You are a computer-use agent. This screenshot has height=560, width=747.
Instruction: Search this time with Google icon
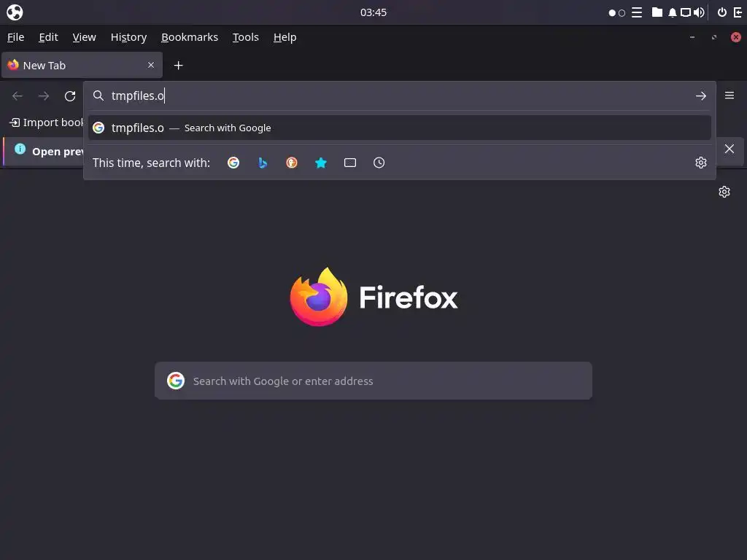(233, 163)
